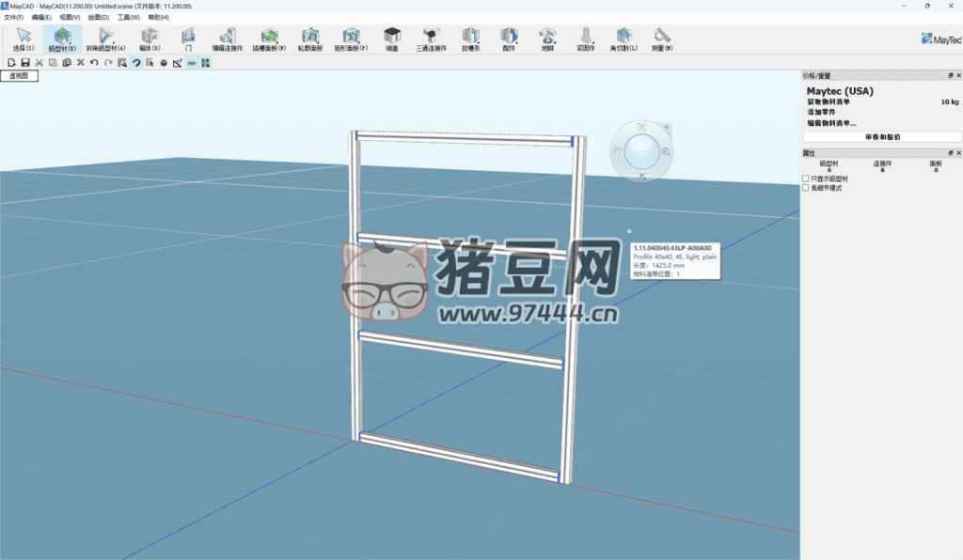Open the 文件(F) menu
Viewport: 963px width, 560px height.
click(13, 17)
